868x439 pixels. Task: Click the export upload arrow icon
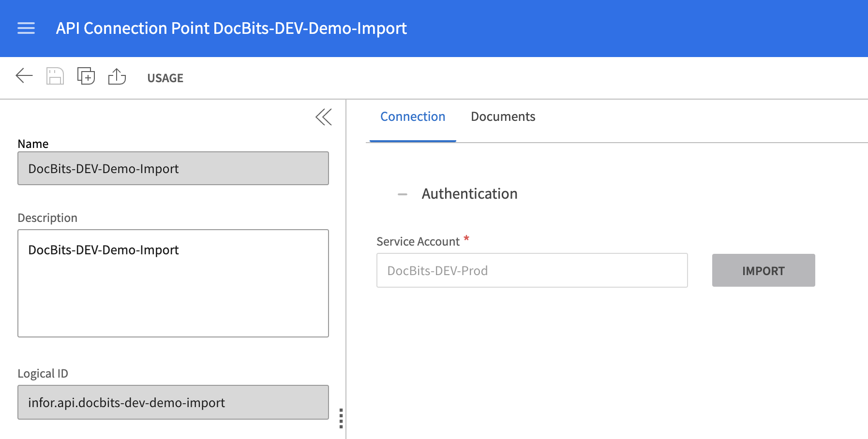click(x=117, y=76)
